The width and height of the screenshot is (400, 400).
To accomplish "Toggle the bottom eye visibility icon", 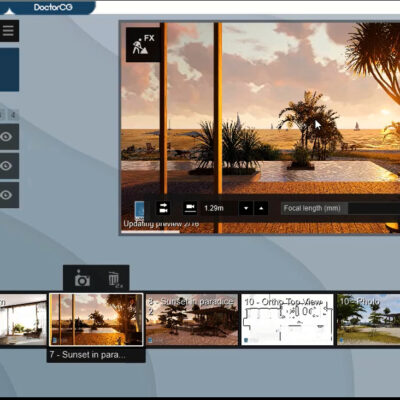I will [7, 195].
